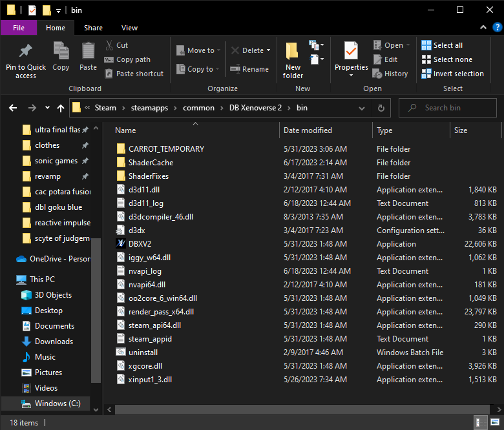Switch to the Share ribbon tab
The image size is (504, 430).
93,28
